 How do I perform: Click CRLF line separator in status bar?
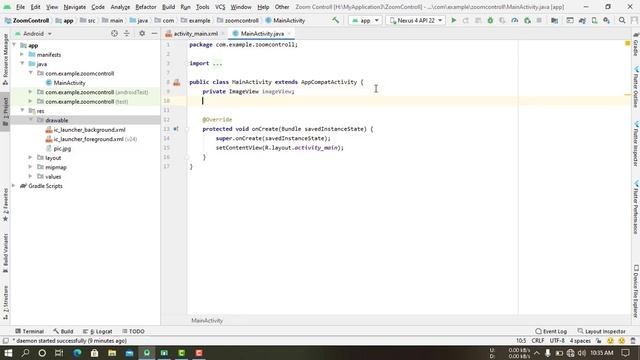click(538, 340)
